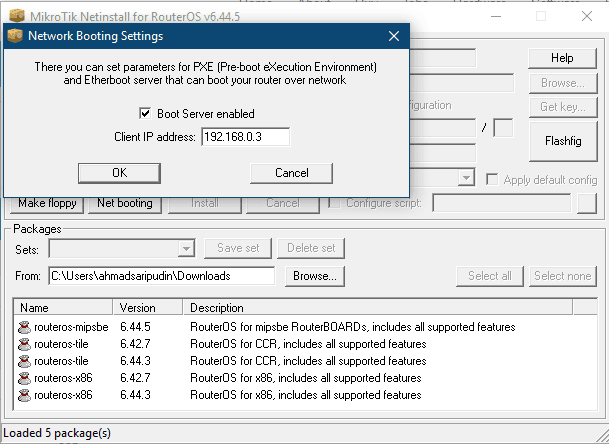Click Select all packages button

tap(490, 276)
